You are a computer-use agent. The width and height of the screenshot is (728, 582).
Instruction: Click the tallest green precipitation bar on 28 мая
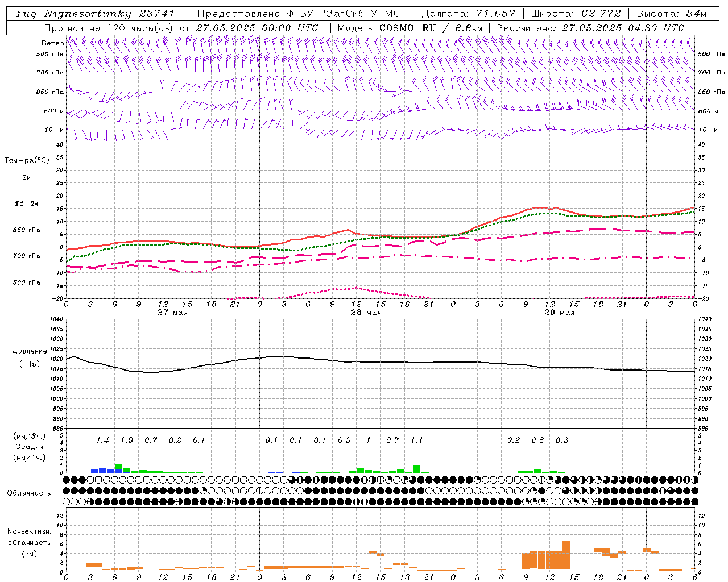point(417,469)
